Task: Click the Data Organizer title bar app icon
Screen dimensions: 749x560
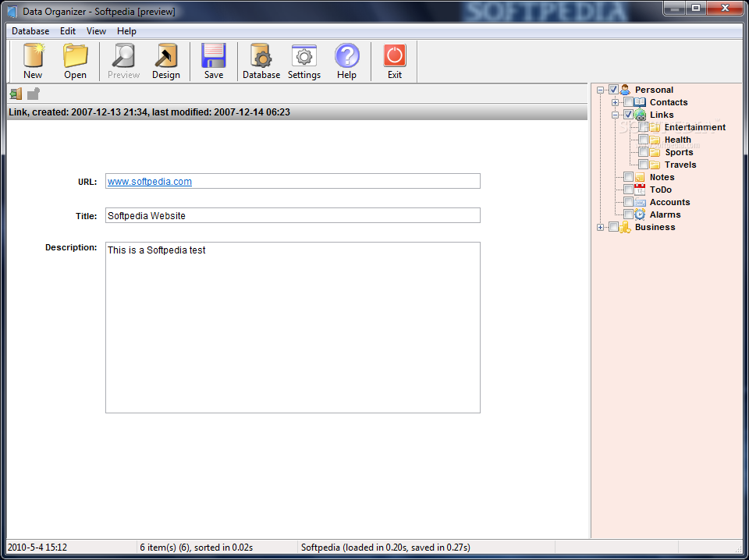Action: point(13,12)
